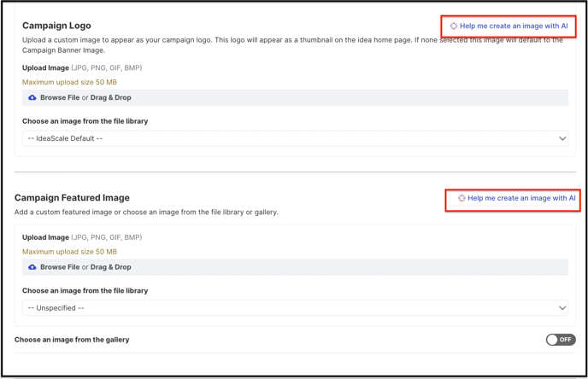
Task: Click the Drag & Drop text in logo upload bar
Action: click(110, 97)
